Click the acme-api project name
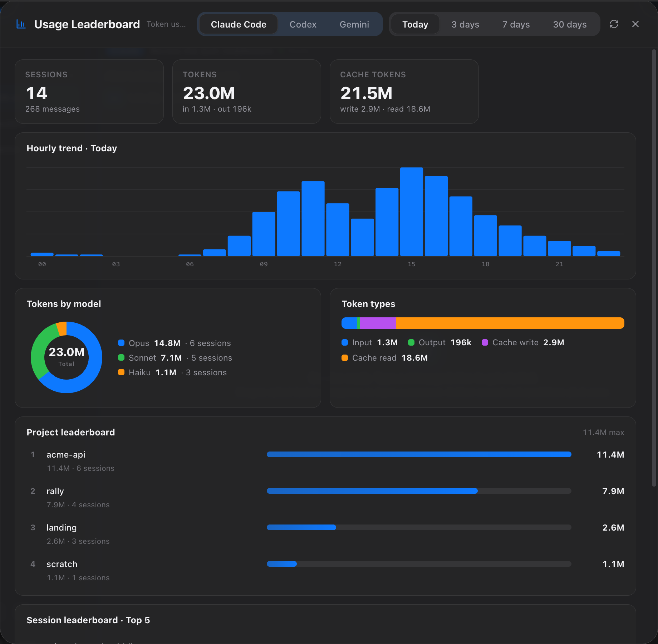 66,455
